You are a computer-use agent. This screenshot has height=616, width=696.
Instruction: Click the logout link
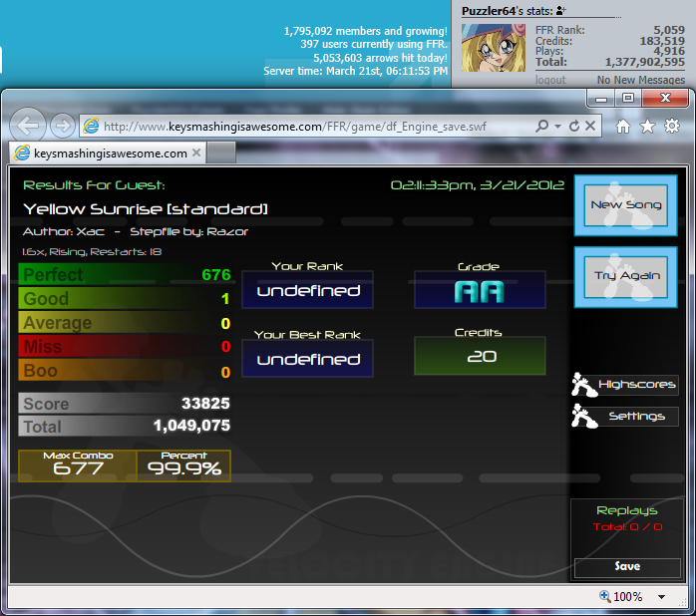550,80
